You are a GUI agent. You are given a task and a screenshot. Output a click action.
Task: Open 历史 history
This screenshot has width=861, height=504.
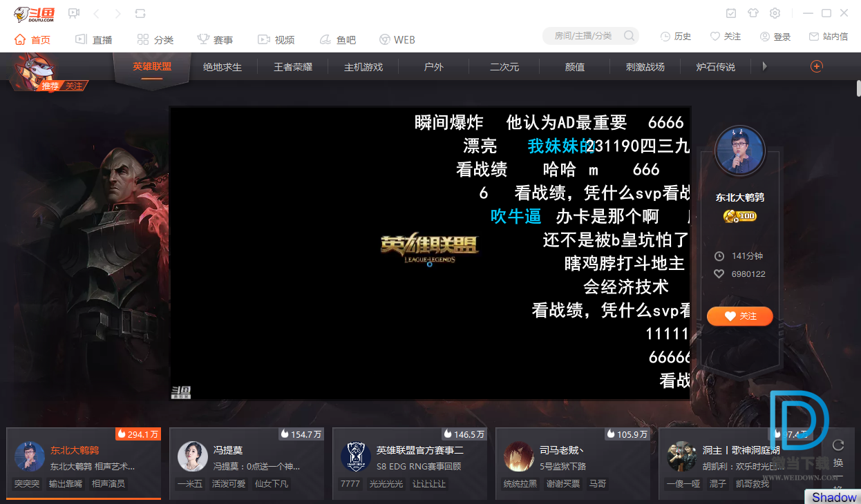coord(676,37)
